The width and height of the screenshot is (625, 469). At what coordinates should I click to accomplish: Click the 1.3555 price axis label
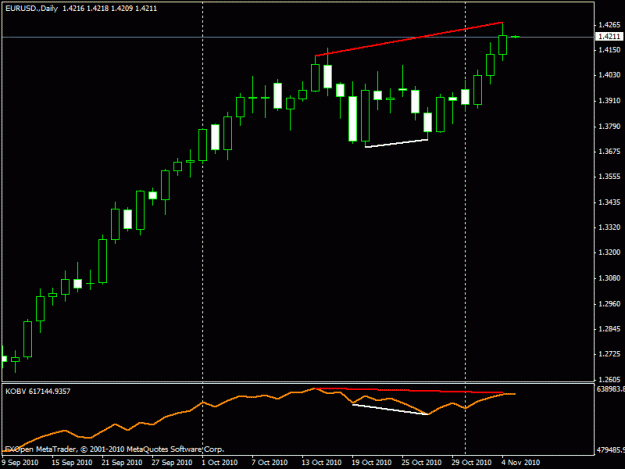[x=609, y=177]
